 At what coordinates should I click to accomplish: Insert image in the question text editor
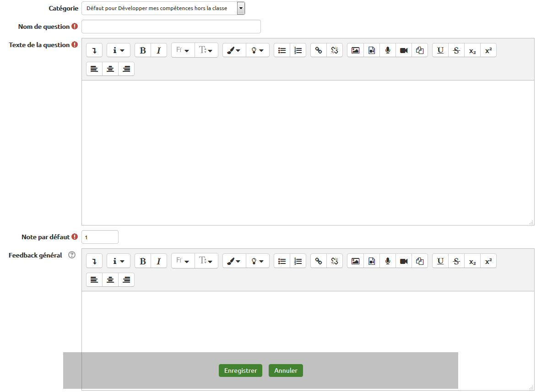click(355, 51)
